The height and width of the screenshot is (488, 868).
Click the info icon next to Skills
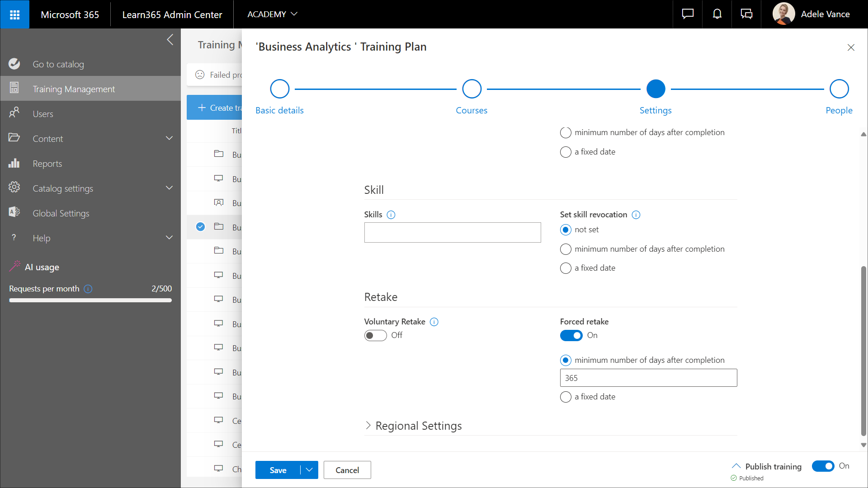tap(391, 215)
